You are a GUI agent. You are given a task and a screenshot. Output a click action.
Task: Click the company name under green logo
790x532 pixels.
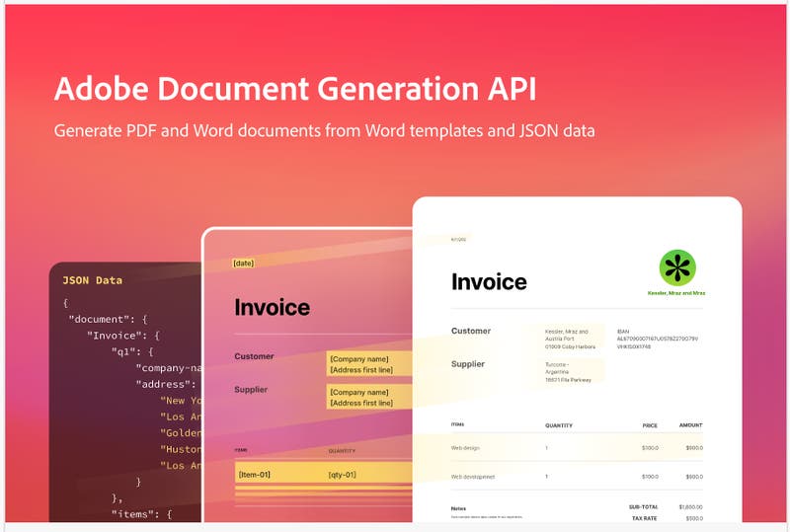tap(676, 293)
